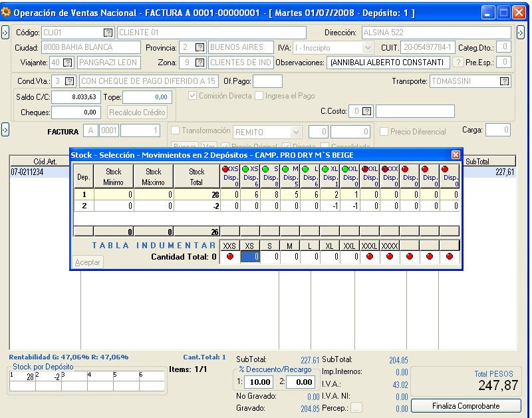Click the question mark button beside Observaciones

[x=458, y=62]
